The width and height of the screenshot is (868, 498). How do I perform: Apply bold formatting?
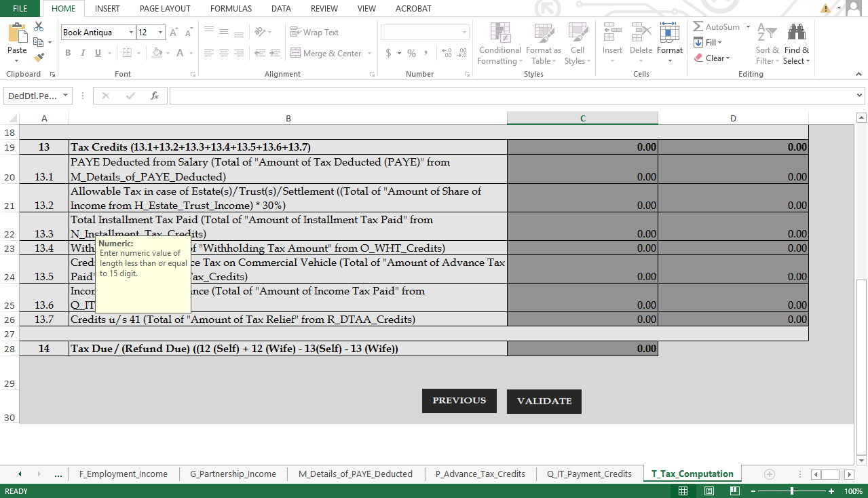click(67, 52)
